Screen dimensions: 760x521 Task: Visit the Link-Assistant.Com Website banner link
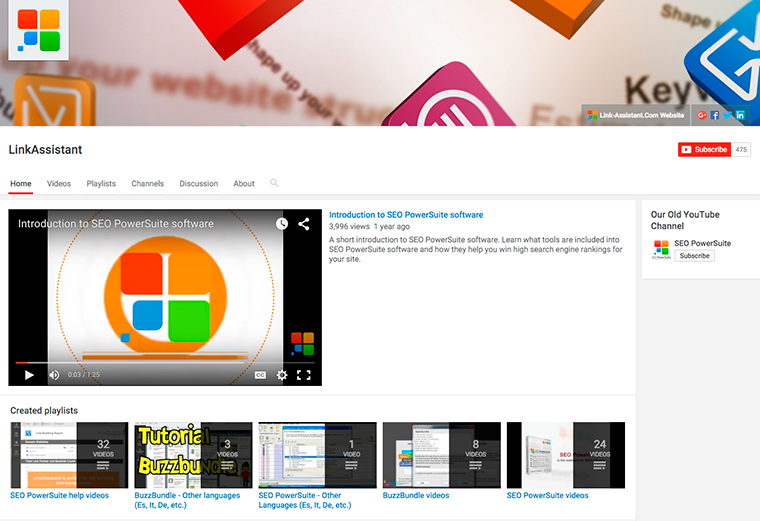635,115
